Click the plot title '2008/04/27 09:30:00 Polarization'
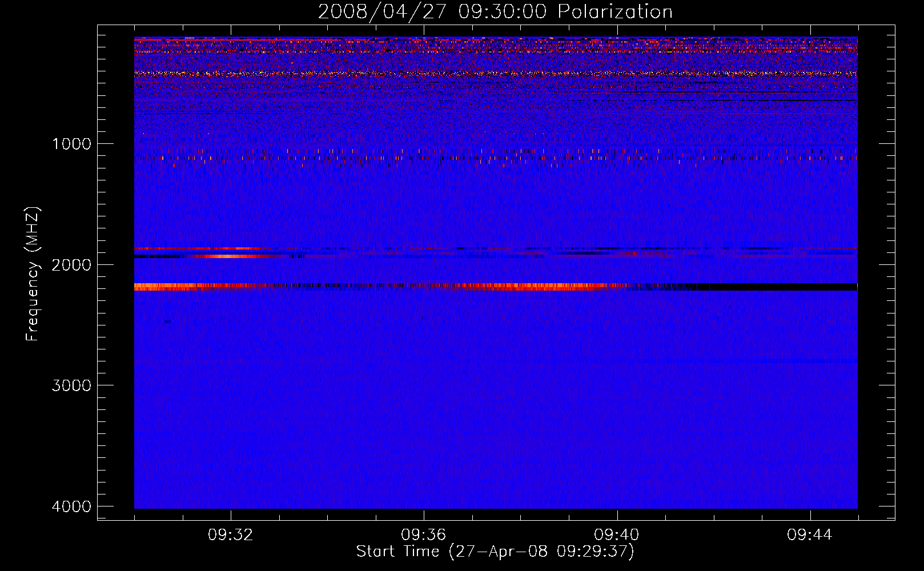This screenshot has height=571, width=924. pos(495,11)
